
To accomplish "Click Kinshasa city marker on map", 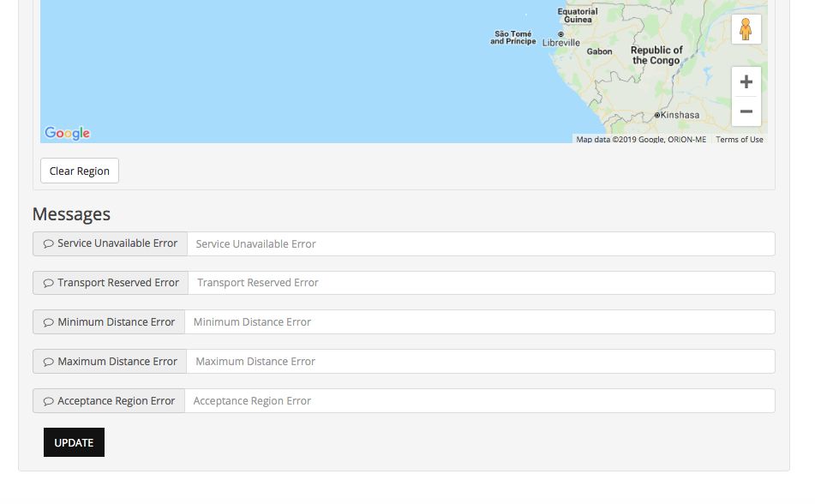I will pos(657,115).
